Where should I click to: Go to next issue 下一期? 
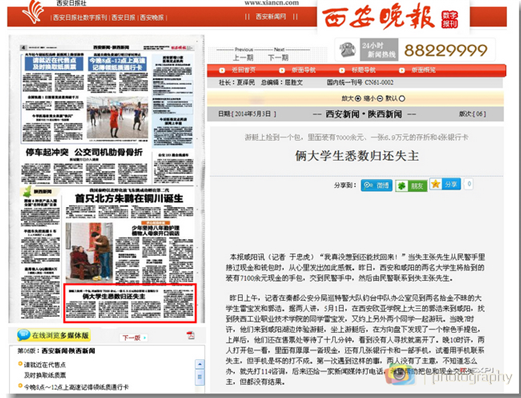[x=278, y=57]
